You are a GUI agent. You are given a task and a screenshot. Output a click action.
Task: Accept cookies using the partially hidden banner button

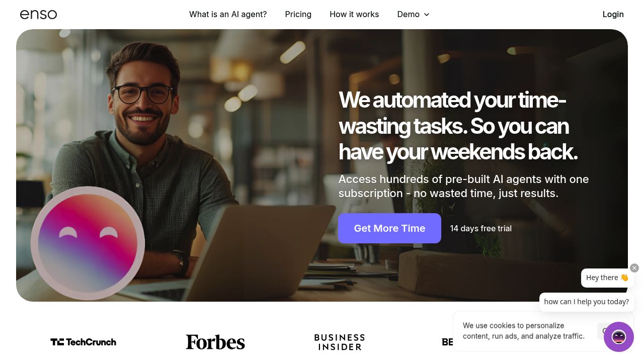[601, 331]
